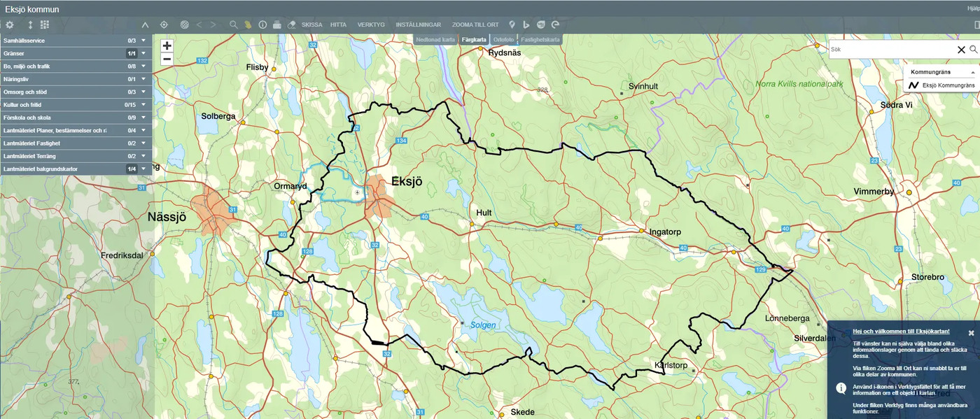
Task: Click inside the Sök search field
Action: (889, 49)
